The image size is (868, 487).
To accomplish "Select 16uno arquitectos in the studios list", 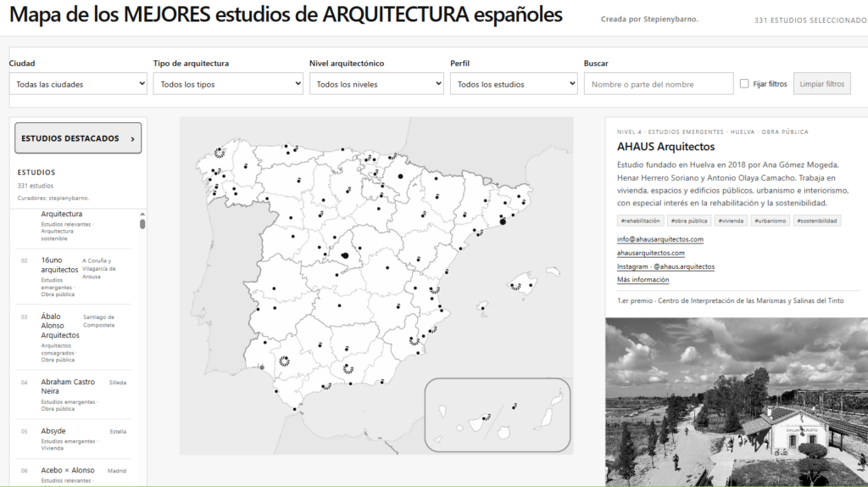I will pyautogui.click(x=74, y=277).
